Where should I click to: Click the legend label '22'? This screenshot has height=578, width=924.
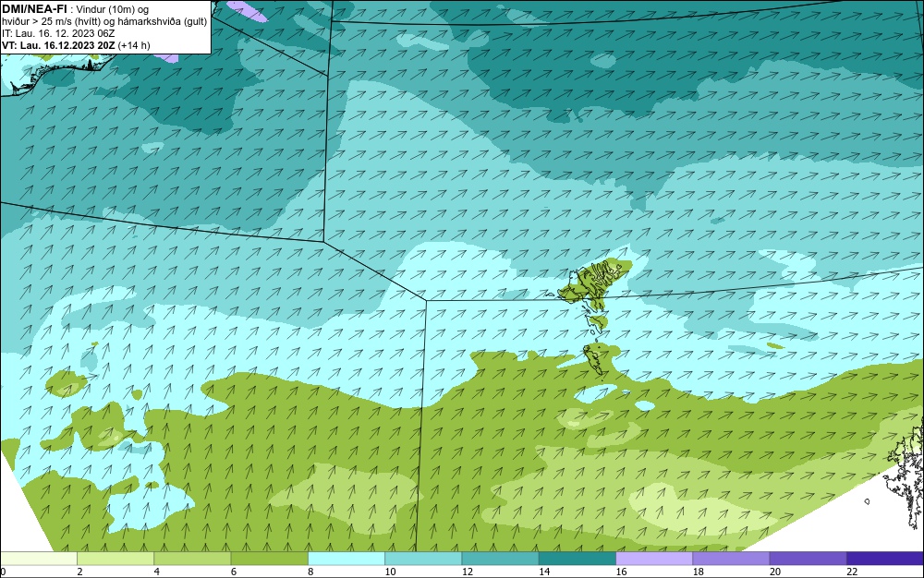click(852, 572)
